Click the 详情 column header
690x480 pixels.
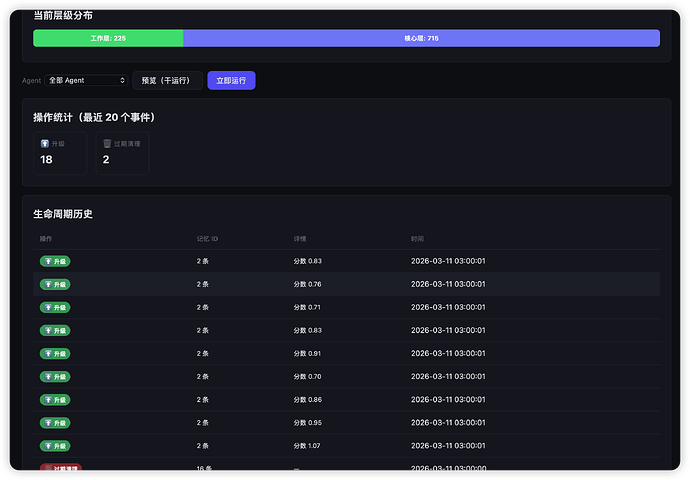(x=300, y=239)
